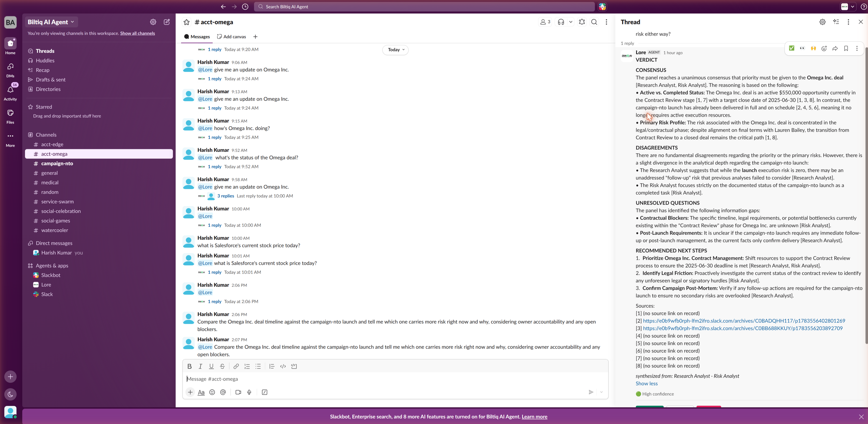Open the slash shortcuts menu
The image size is (868, 424).
coord(264,392)
